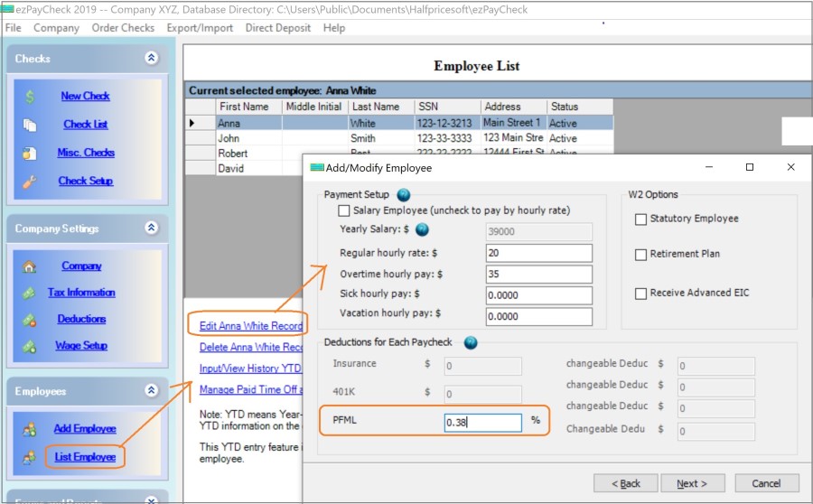Click the Add Employee icon

tap(30, 429)
